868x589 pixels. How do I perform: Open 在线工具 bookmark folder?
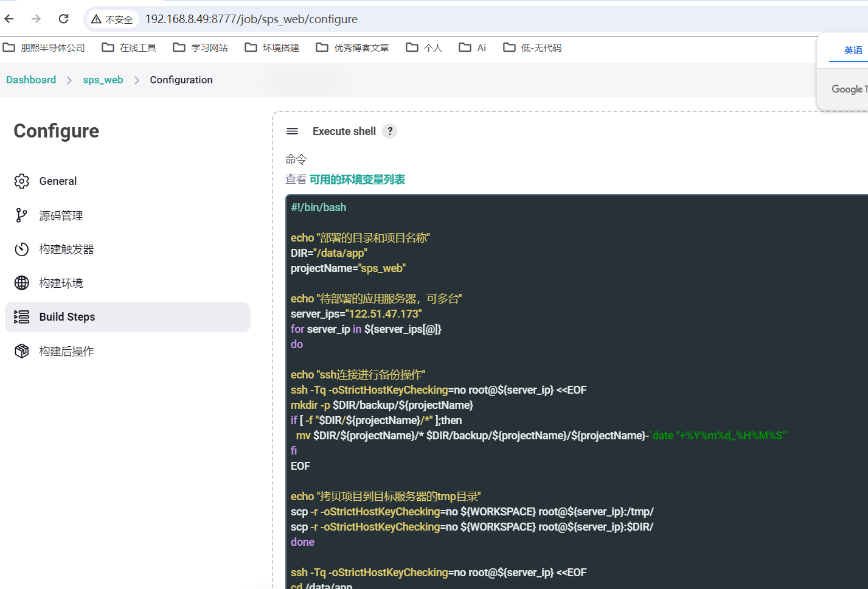(x=129, y=47)
